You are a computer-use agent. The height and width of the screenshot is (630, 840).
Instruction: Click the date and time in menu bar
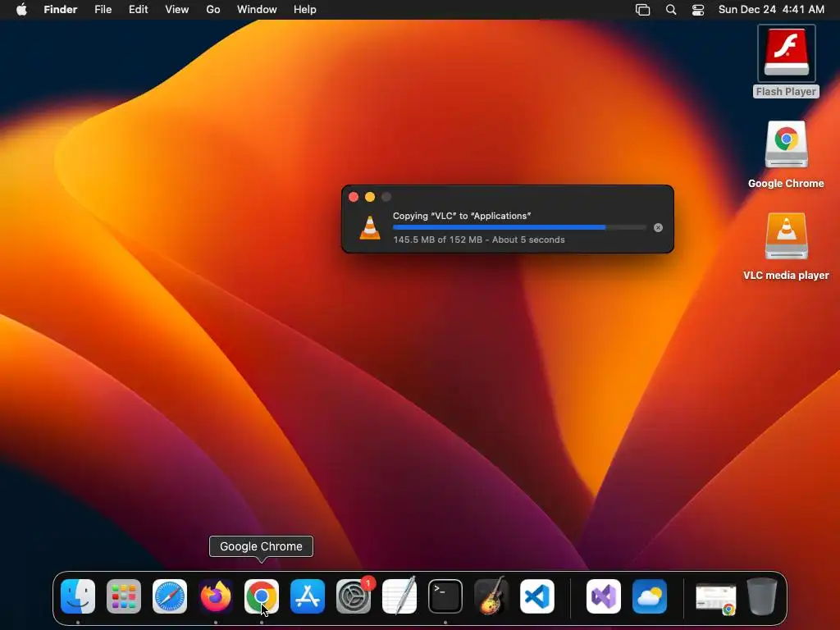coord(771,10)
